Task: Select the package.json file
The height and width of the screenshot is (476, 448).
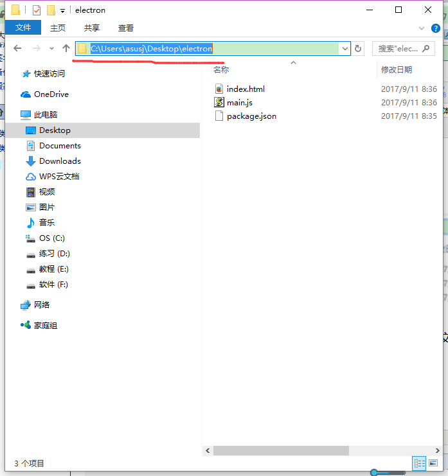Action: click(251, 116)
